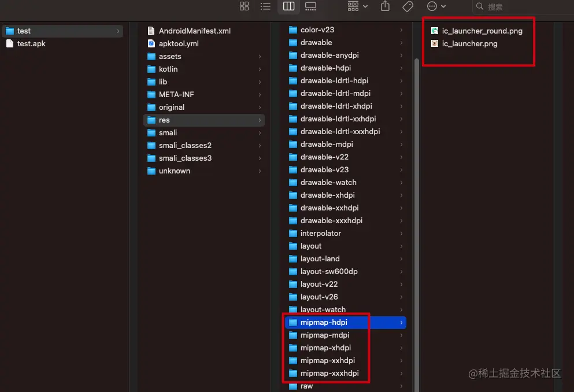
Task: Select ic_launcher_round.png file
Action: click(482, 31)
